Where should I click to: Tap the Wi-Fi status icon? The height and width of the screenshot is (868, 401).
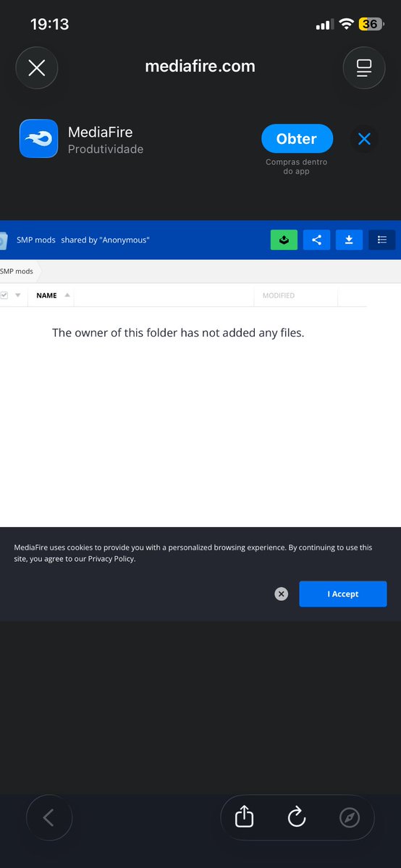347,24
